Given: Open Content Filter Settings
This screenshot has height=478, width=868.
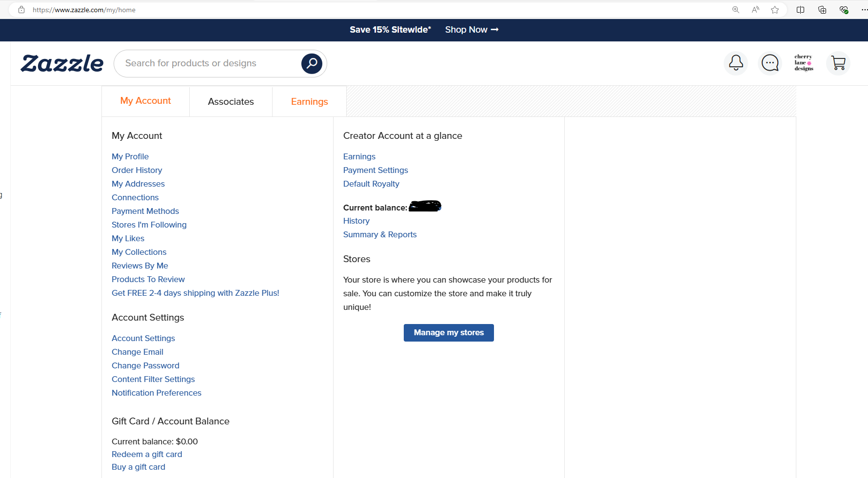Looking at the screenshot, I should coord(153,379).
